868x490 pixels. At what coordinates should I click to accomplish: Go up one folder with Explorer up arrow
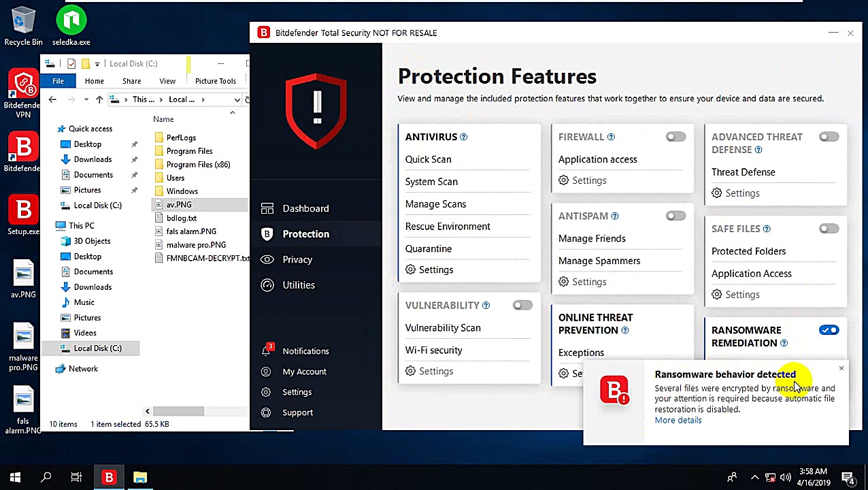tap(99, 99)
